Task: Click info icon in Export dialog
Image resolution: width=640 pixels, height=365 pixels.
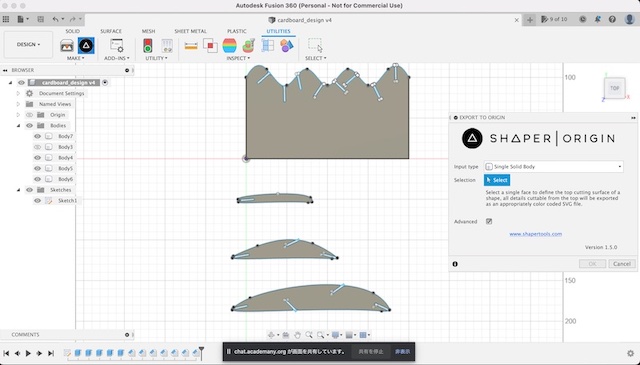Action: [x=455, y=264]
